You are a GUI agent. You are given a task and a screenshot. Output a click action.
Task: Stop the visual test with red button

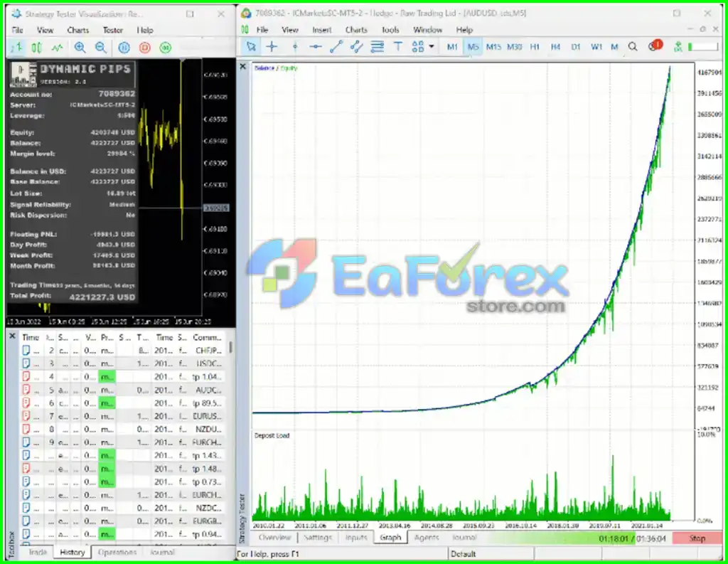point(145,48)
